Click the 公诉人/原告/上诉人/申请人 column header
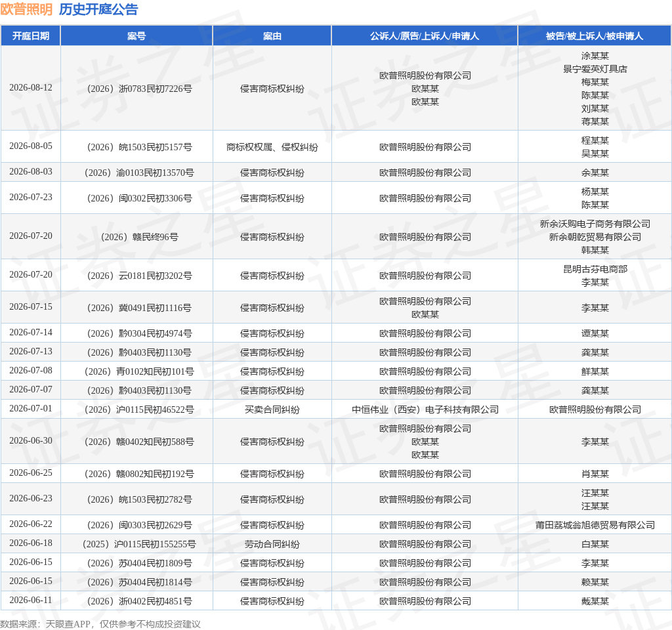672x630 pixels. click(425, 36)
